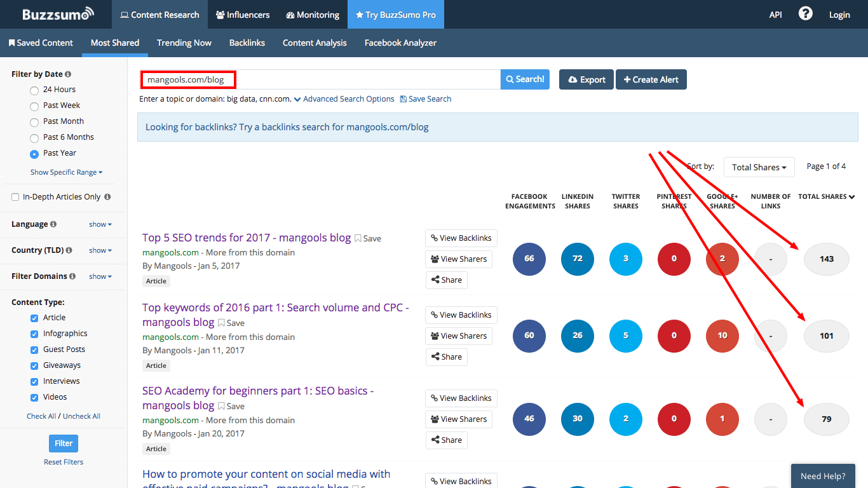Expand Show Specific Range dropdown
Image resolution: width=868 pixels, height=488 pixels.
pyautogui.click(x=67, y=172)
